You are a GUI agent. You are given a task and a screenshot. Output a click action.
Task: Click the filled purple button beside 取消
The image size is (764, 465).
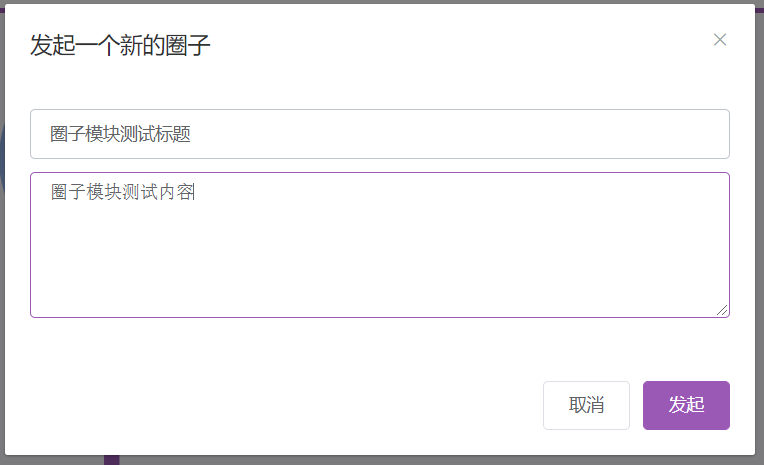[x=686, y=405]
